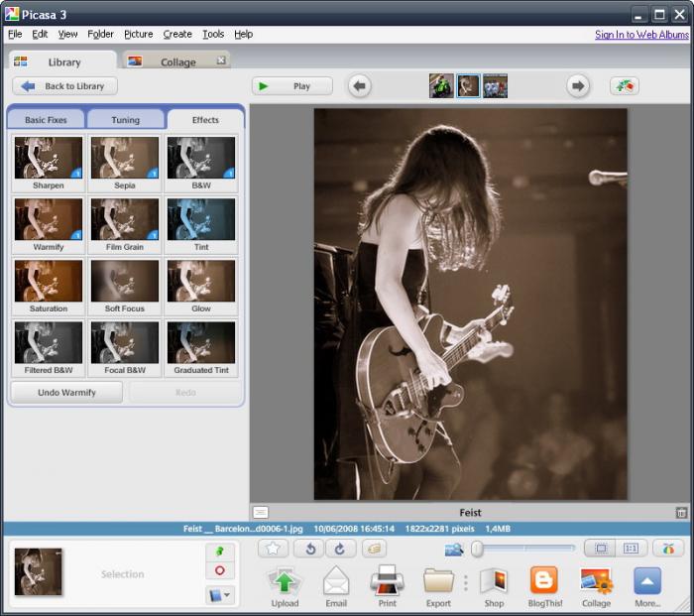Close the Collage tab
Image resolution: width=694 pixels, height=616 pixels.
(x=221, y=61)
